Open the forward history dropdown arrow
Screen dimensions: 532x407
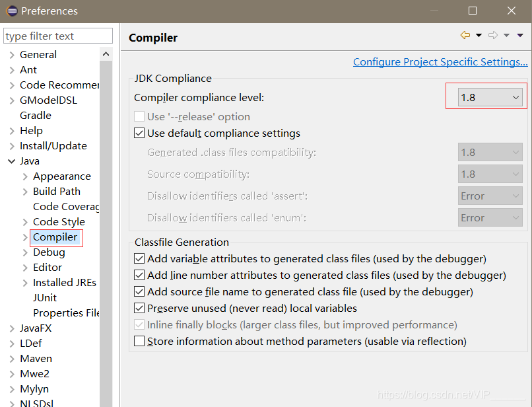pyautogui.click(x=506, y=35)
